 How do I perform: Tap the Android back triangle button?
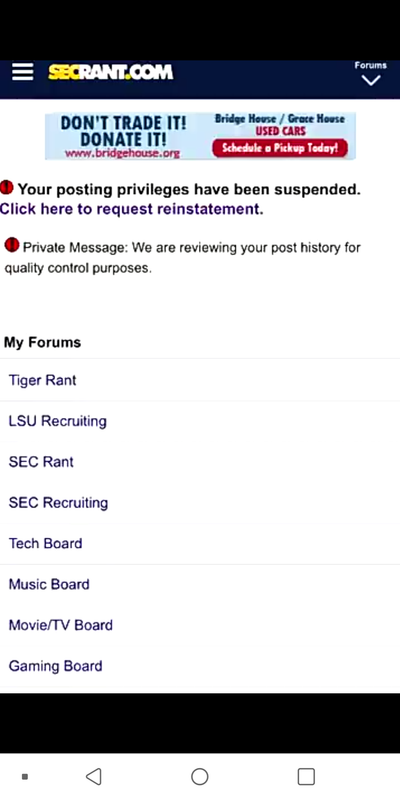(x=93, y=776)
